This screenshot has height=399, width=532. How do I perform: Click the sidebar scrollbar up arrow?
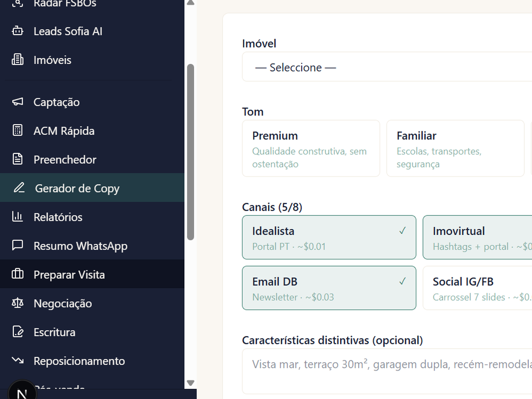click(x=191, y=3)
